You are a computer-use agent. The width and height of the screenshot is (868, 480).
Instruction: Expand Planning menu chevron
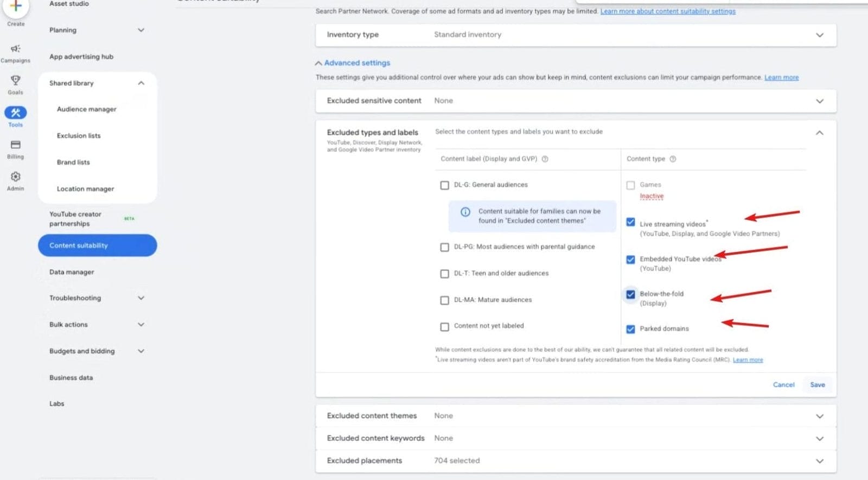coord(141,30)
